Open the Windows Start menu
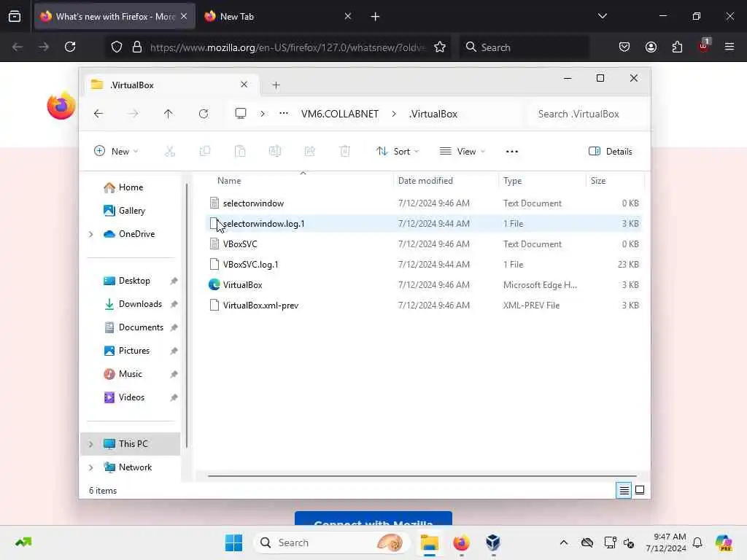Screen dimensions: 747x560 click(x=233, y=542)
